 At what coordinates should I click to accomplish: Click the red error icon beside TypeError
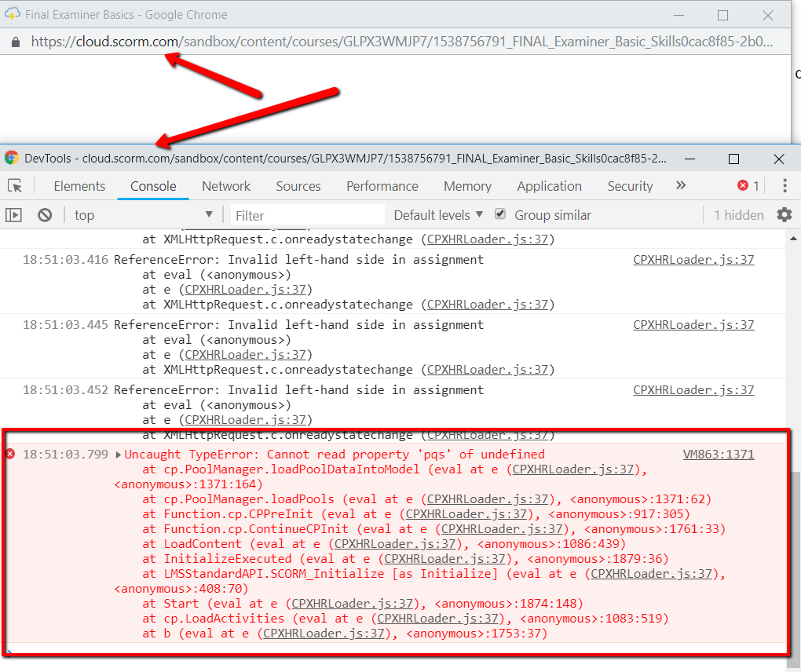pos(10,455)
